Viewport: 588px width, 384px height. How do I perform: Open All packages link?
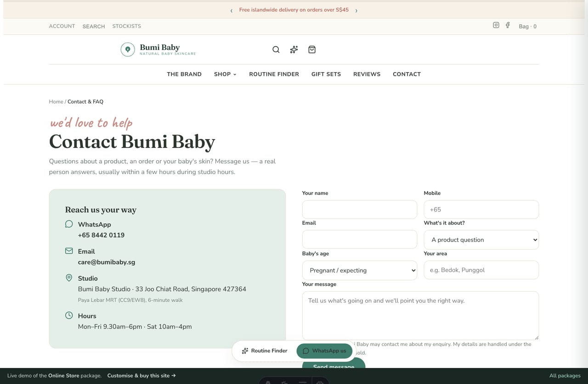tap(565, 376)
